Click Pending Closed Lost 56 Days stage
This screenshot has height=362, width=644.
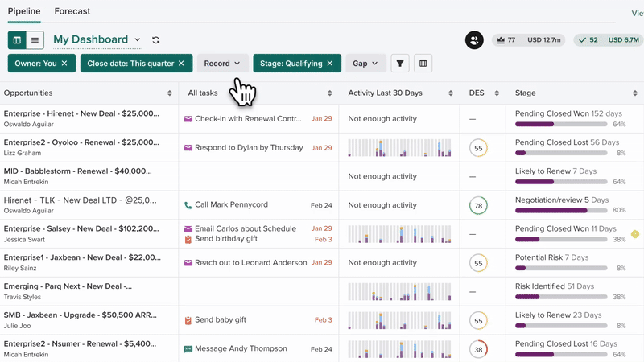coord(568,142)
